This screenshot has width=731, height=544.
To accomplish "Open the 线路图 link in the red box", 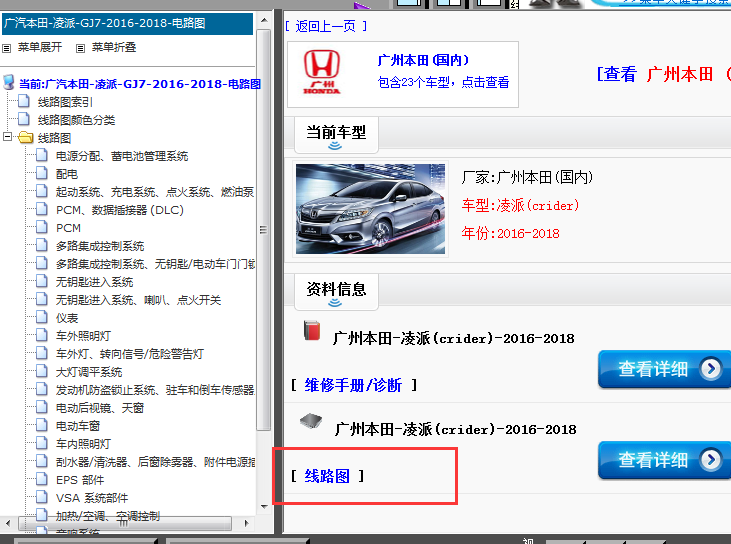I will click(x=327, y=476).
